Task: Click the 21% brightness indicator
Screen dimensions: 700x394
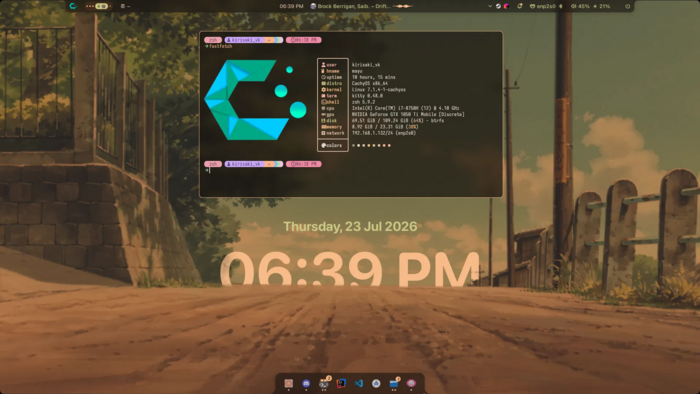Action: click(x=602, y=6)
